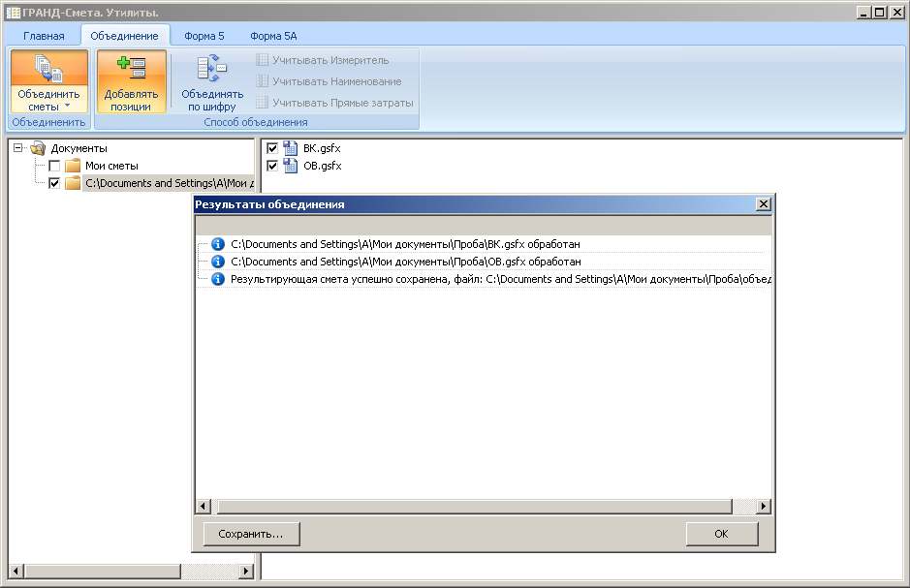The width and height of the screenshot is (910, 588).
Task: Uncheck the ОВ.gsfx file checkbox
Action: (272, 166)
